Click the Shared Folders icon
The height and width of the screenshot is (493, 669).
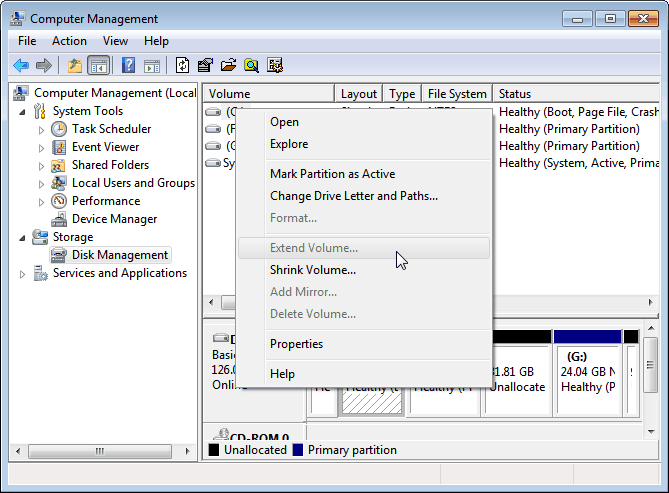(58, 165)
